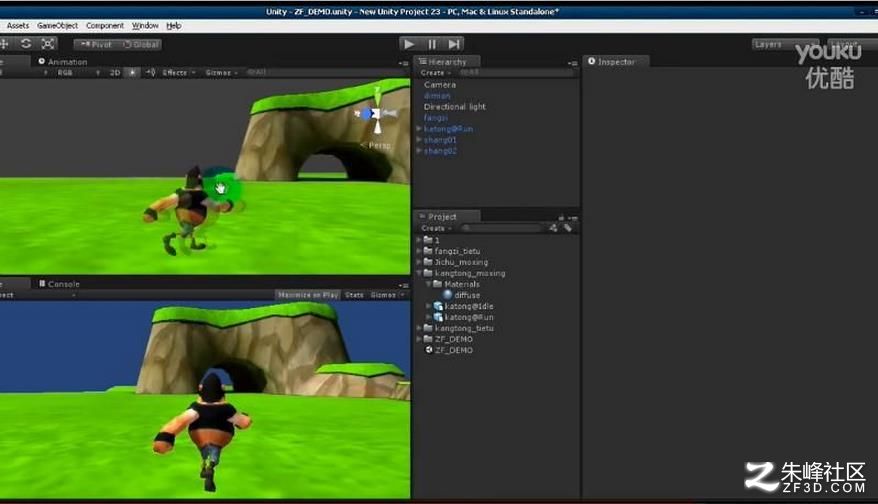Open the Component menu
The width and height of the screenshot is (878, 504).
pos(105,26)
